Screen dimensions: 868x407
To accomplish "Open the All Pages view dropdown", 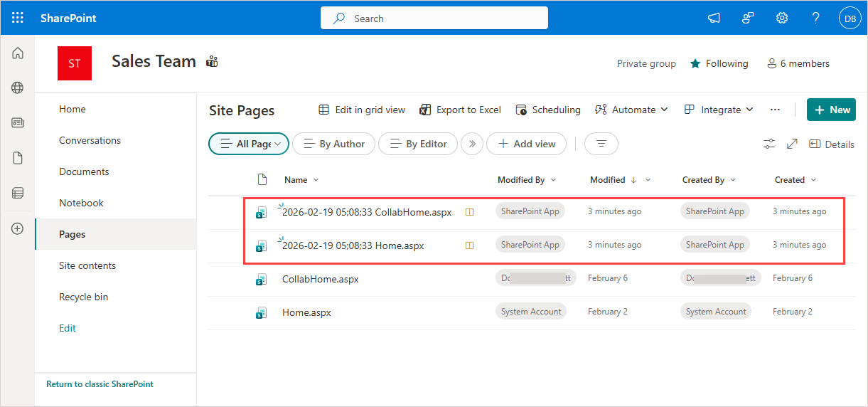I will (x=249, y=144).
